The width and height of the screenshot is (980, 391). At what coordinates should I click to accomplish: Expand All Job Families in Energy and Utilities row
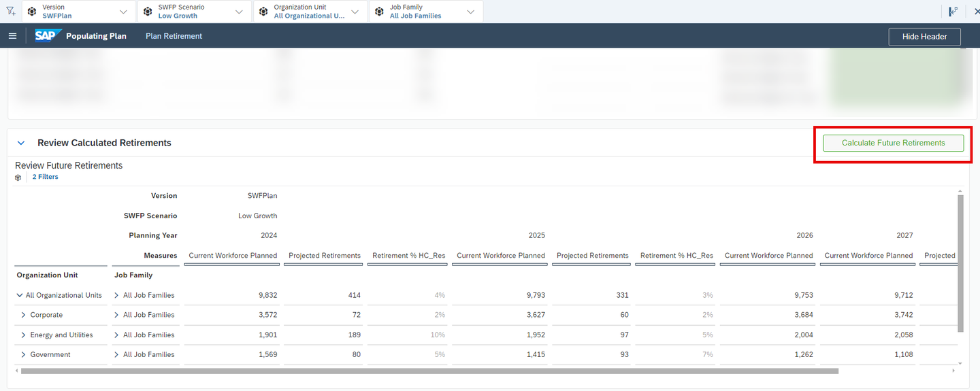click(x=116, y=335)
